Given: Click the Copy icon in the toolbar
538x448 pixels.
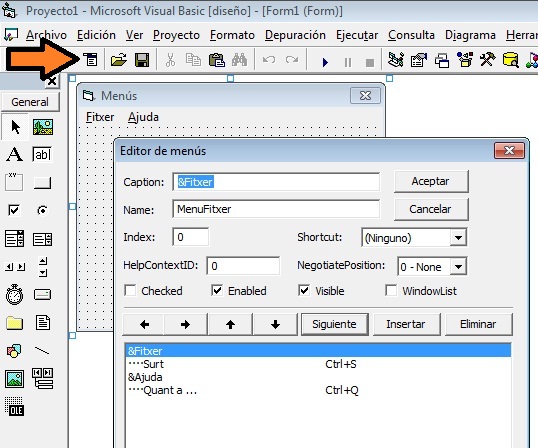Looking at the screenshot, I should (193, 60).
